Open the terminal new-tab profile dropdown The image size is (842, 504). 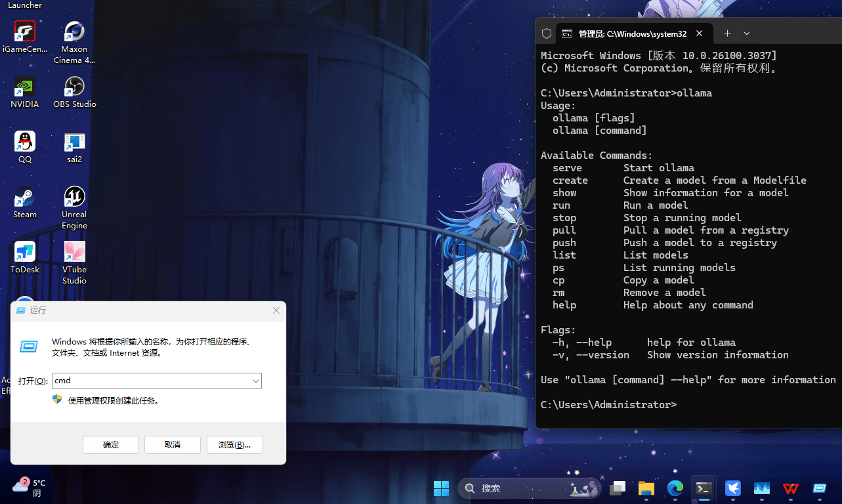tap(747, 33)
